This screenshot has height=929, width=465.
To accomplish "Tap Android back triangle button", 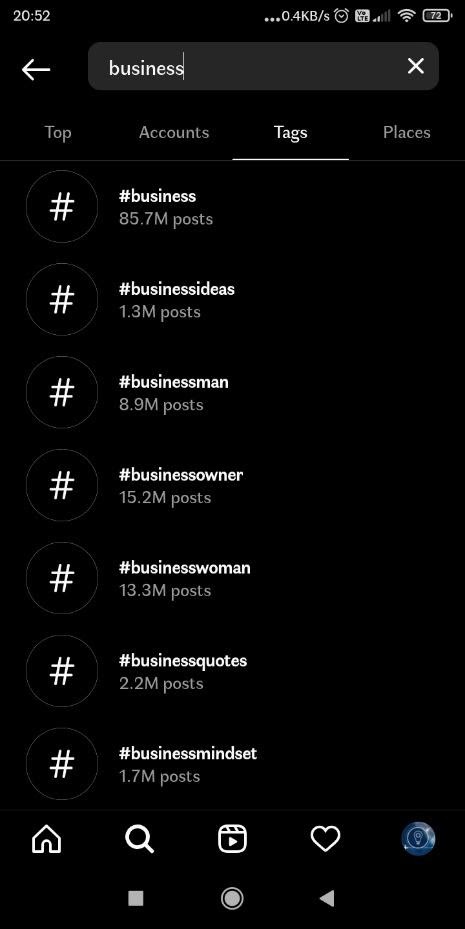I will (x=326, y=898).
